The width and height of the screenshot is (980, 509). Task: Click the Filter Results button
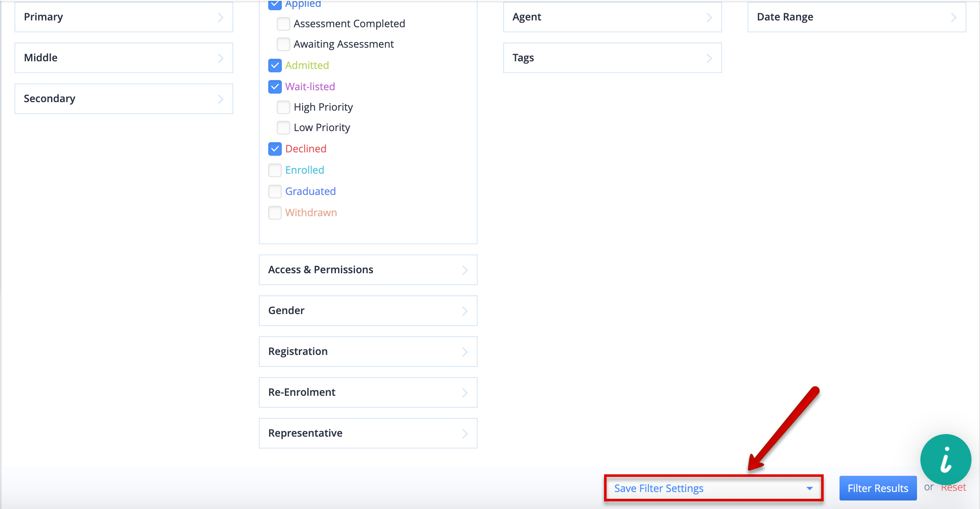point(878,488)
